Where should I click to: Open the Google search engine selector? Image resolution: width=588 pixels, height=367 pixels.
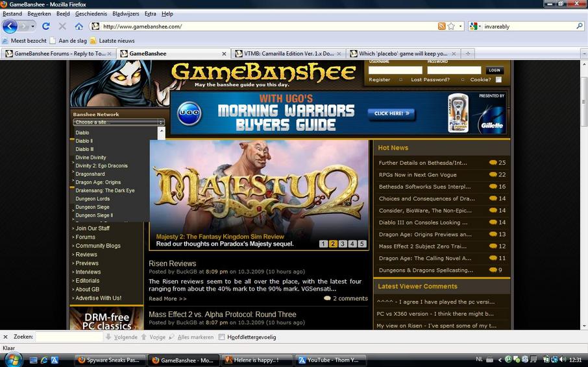click(x=475, y=26)
